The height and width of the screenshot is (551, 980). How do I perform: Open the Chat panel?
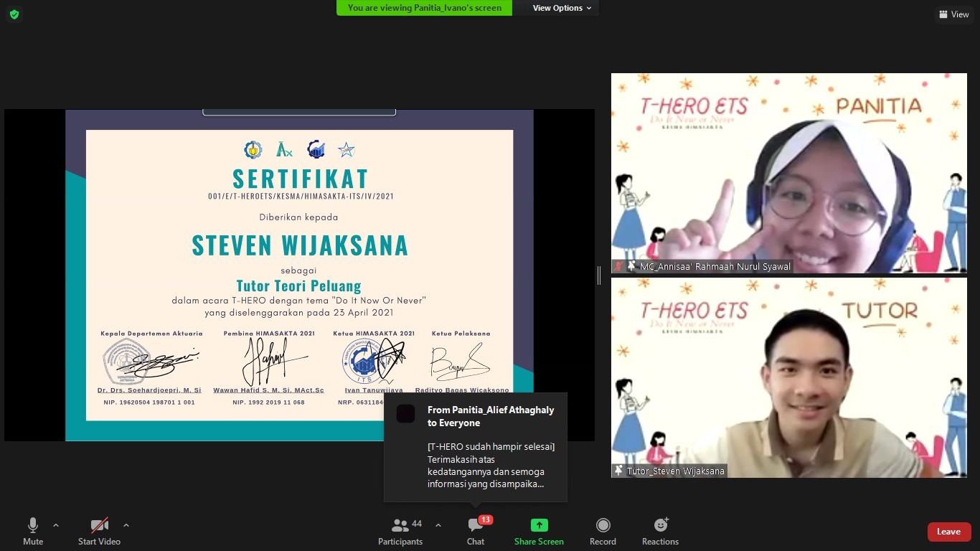click(x=476, y=532)
